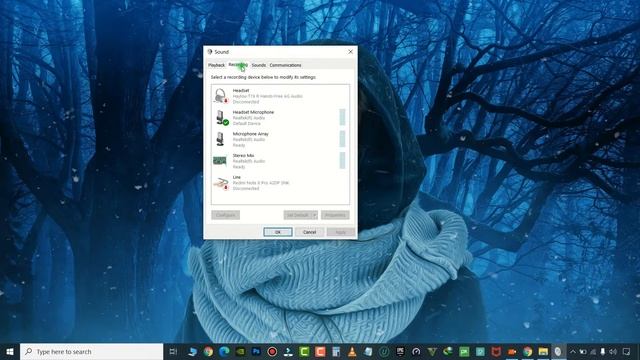The height and width of the screenshot is (360, 640).
Task: Open Microsoft Edge from taskbar
Action: click(224, 351)
